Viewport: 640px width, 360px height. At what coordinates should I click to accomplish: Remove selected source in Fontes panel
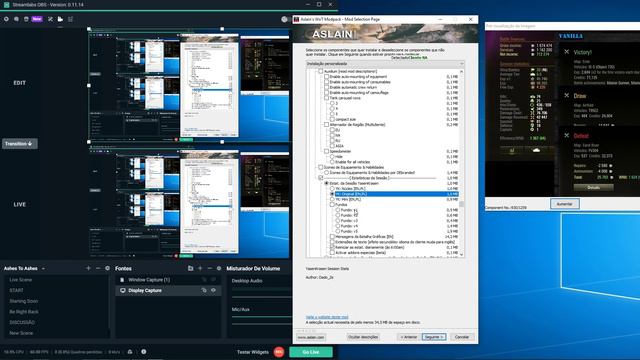(209, 268)
